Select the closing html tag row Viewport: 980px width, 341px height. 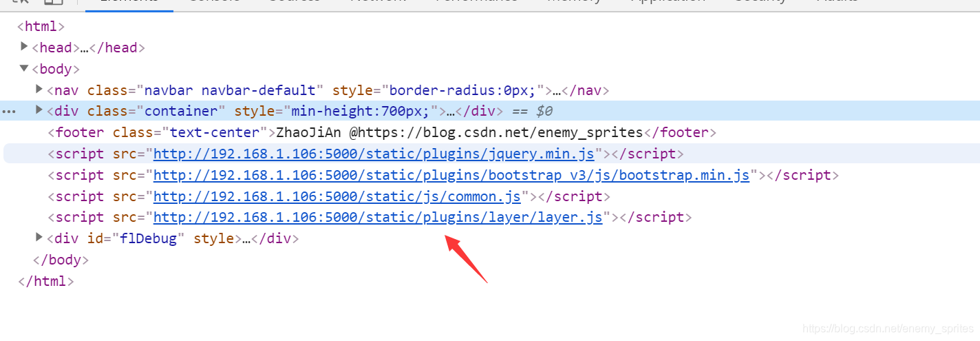coord(46,282)
